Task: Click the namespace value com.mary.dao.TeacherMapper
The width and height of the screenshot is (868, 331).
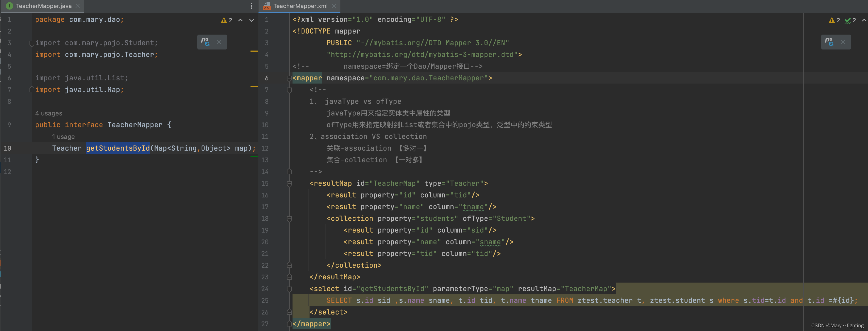Action: point(429,78)
